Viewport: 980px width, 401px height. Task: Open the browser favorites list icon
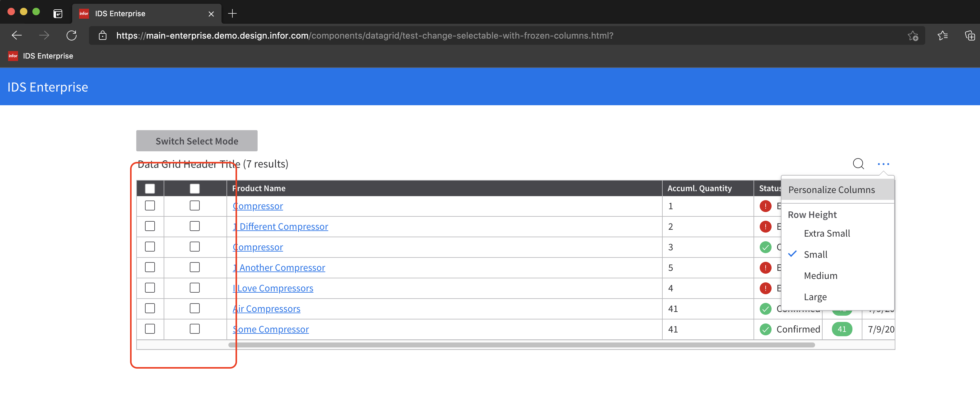[942, 35]
